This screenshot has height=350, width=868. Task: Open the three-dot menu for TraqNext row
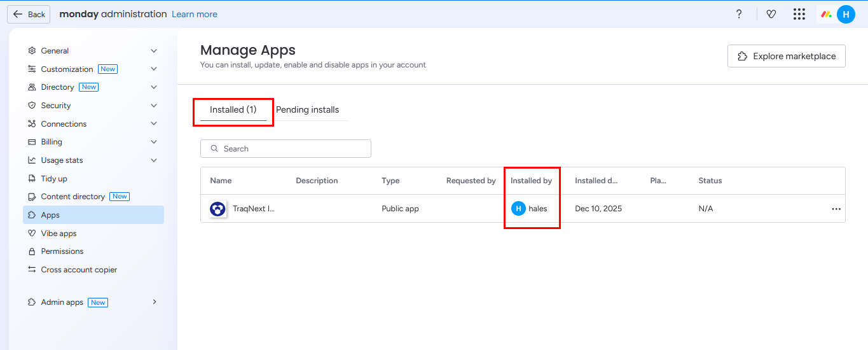pos(836,209)
